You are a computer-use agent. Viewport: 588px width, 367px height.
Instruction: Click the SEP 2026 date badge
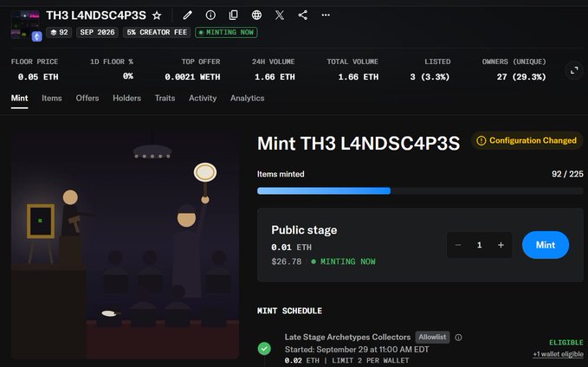pos(98,33)
